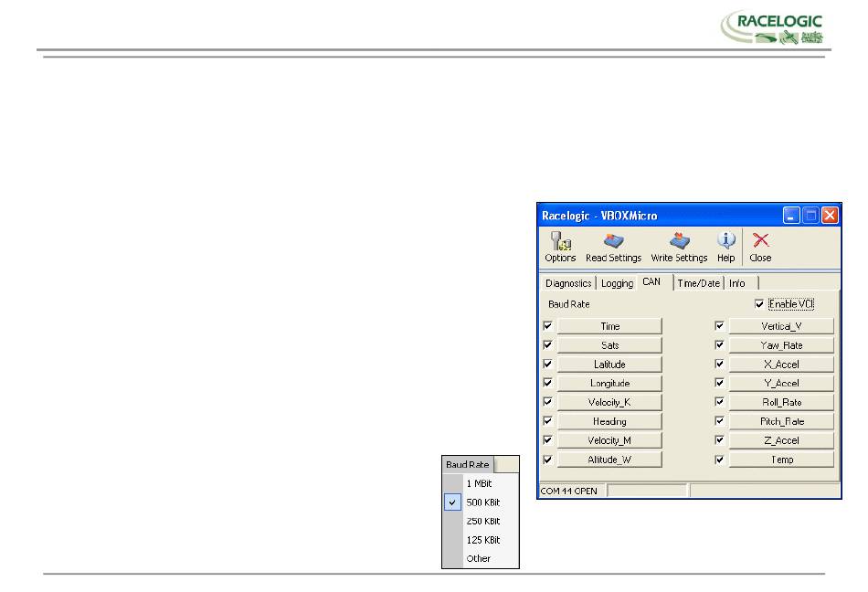Toggle the Altitude_W checkbox
Image resolution: width=868 pixels, height=592 pixels.
click(x=547, y=460)
